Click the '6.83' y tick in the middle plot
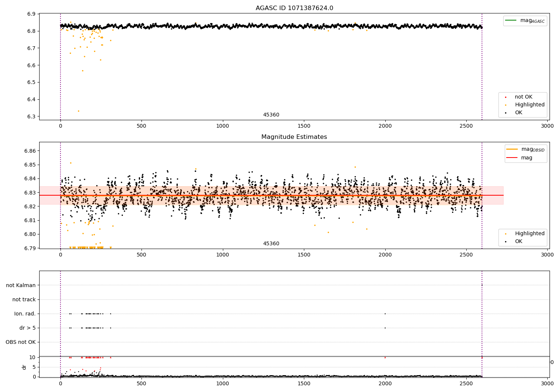Screen dimensions: 560x392 coord(31,193)
